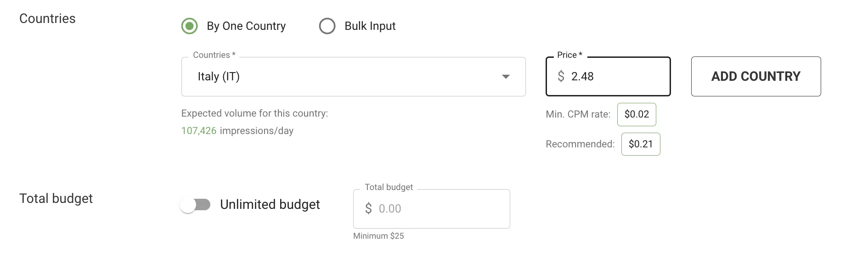Select the By One Country radio button

(189, 26)
